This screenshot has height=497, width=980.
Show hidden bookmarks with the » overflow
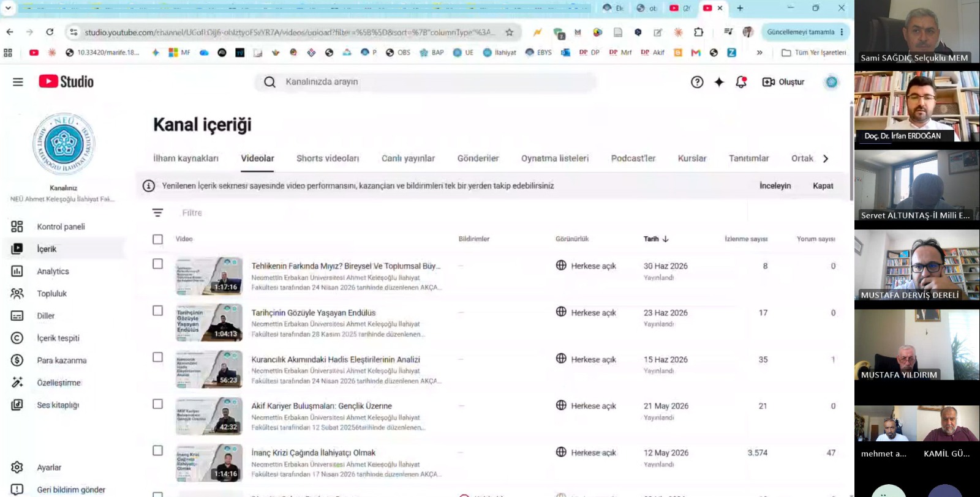[x=759, y=53]
